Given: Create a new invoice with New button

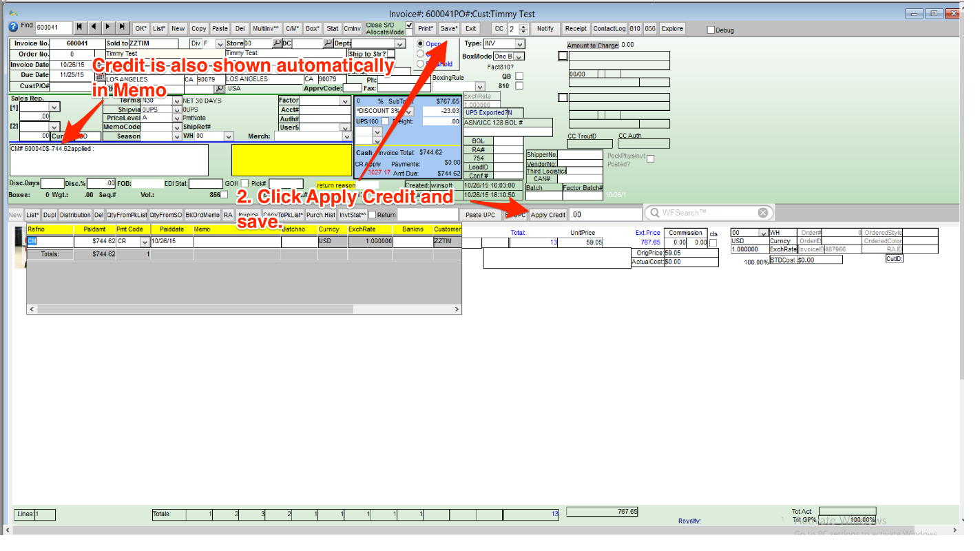Looking at the screenshot, I should tap(178, 28).
